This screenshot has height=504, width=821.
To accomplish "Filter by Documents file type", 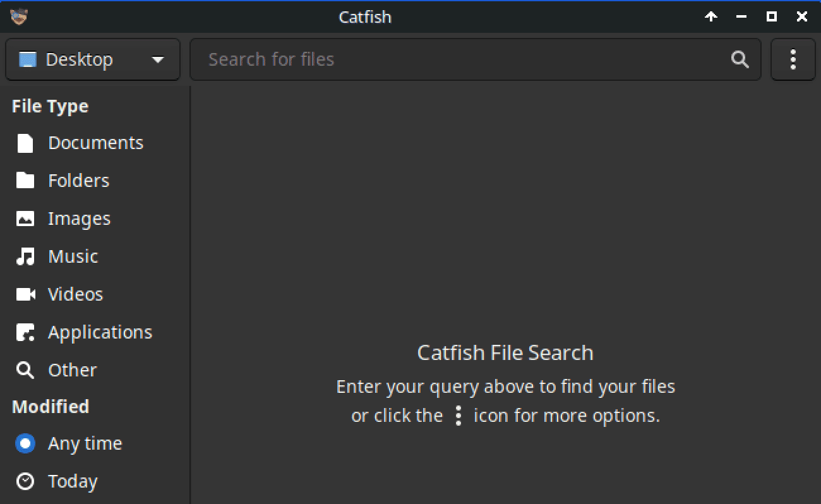I will pyautogui.click(x=95, y=143).
